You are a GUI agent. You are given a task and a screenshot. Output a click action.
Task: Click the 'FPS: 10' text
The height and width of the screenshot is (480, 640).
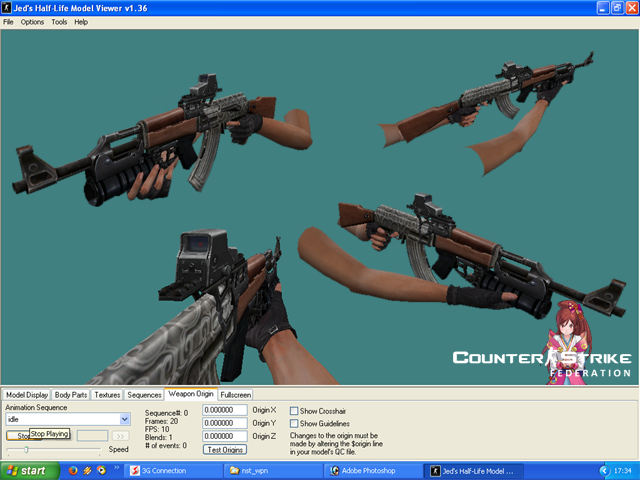157,429
